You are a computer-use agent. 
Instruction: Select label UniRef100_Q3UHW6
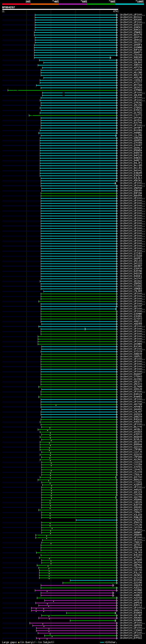click(131, 314)
